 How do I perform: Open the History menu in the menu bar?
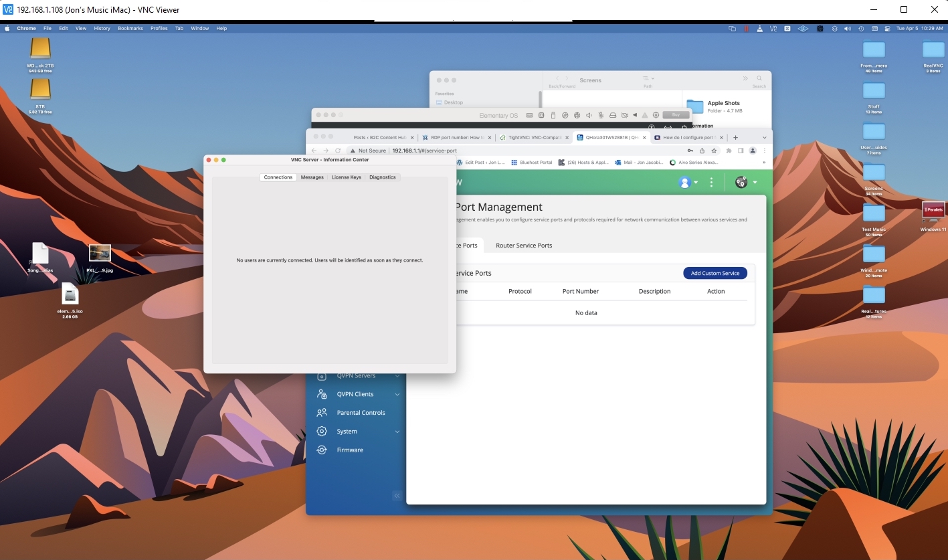tap(102, 29)
